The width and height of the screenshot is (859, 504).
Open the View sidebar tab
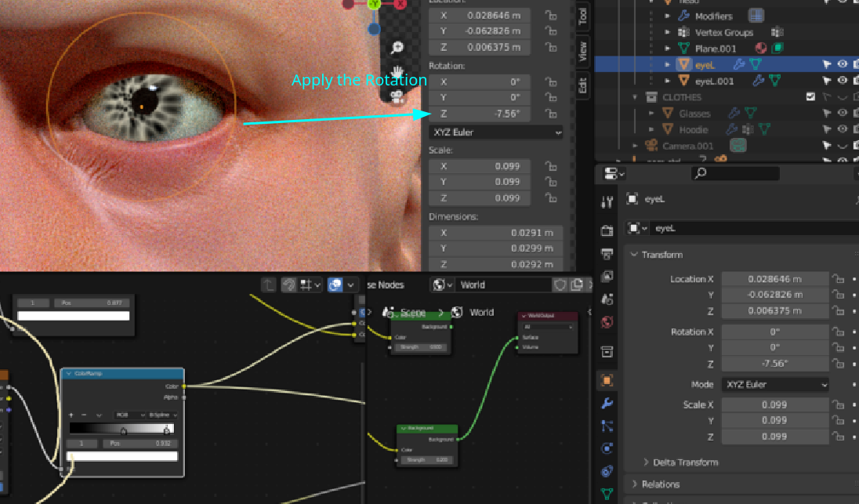click(582, 52)
